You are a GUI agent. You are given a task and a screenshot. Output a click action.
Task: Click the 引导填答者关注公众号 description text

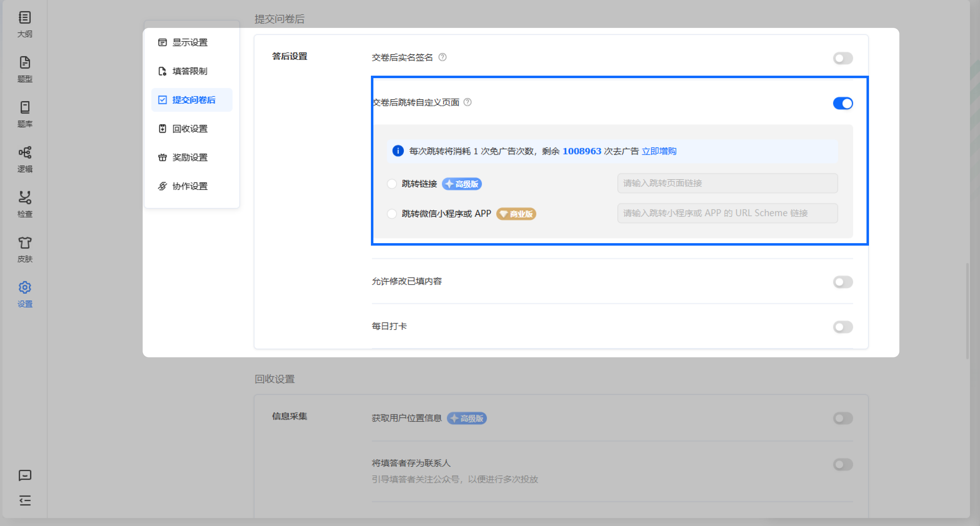(x=455, y=479)
